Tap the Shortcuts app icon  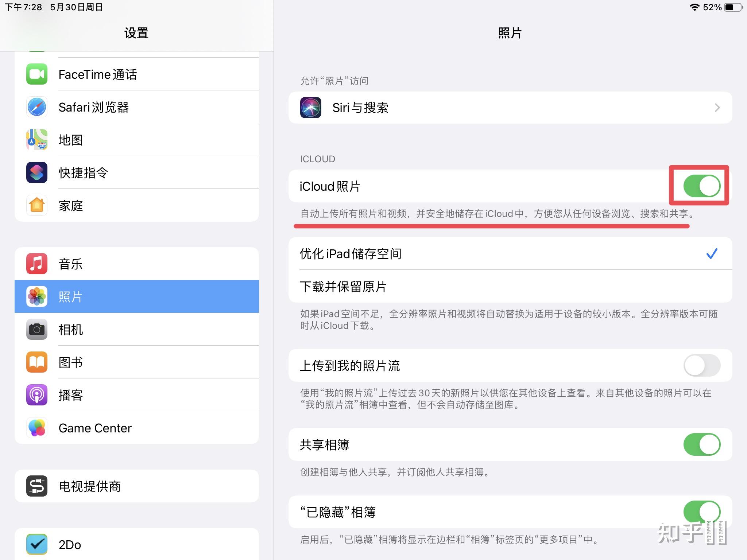[x=37, y=172]
